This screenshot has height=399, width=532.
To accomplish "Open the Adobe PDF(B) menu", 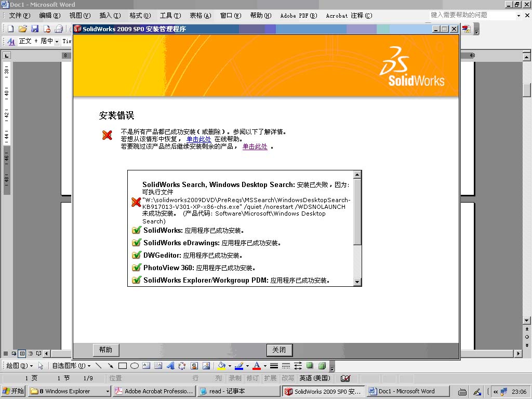I will point(299,16).
